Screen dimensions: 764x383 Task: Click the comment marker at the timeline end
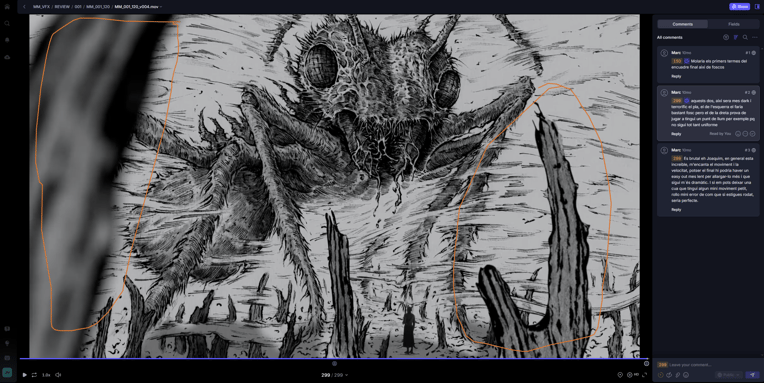tap(647, 364)
